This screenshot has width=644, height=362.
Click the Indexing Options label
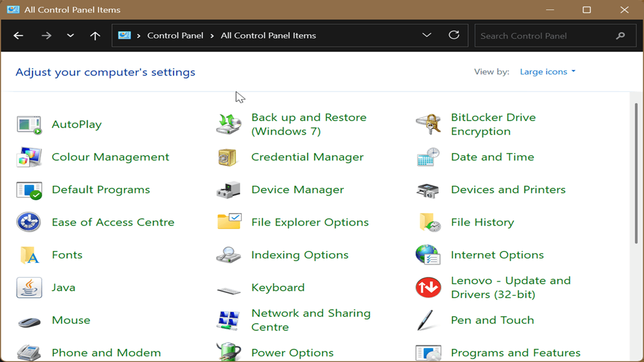[299, 255]
